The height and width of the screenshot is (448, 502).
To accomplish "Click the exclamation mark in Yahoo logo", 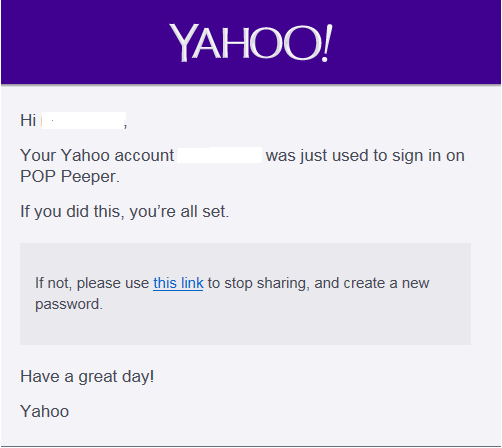I will point(326,43).
